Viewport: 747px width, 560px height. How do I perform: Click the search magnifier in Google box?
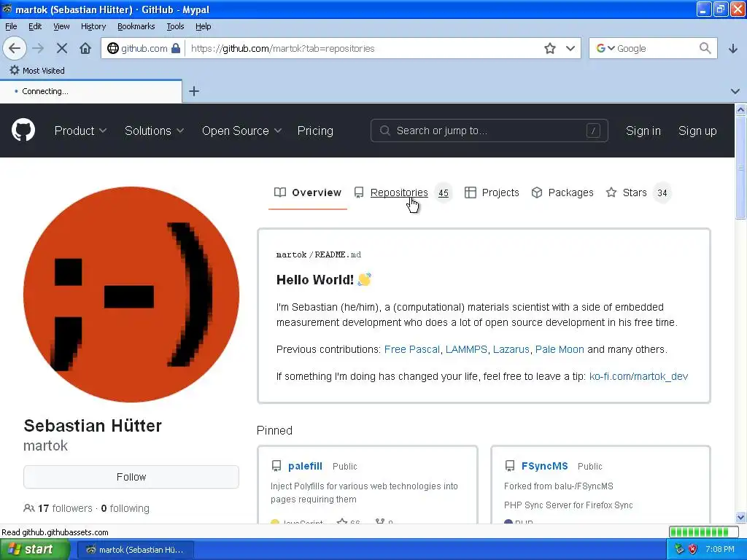[705, 48]
